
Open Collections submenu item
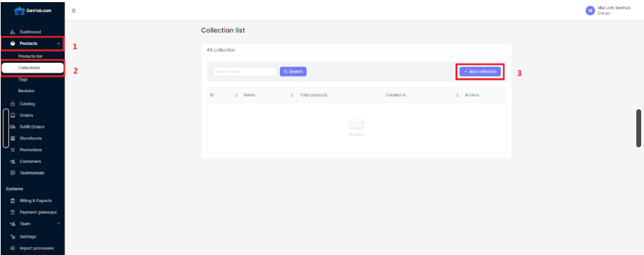pyautogui.click(x=33, y=68)
